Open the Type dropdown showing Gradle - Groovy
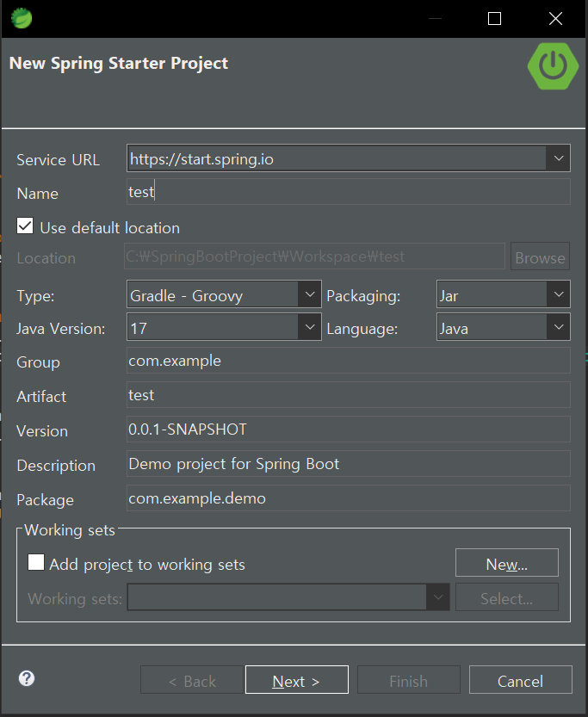The width and height of the screenshot is (588, 717). click(x=309, y=295)
